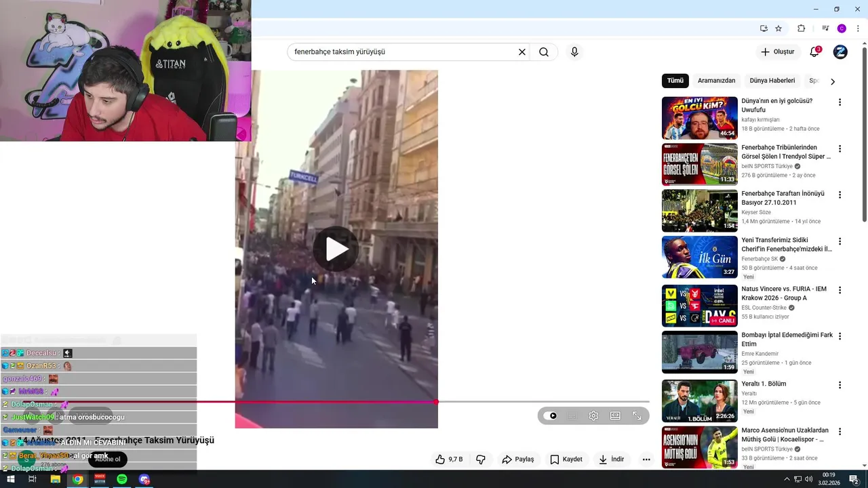Like the video showing 9,7 B
The width and height of the screenshot is (868, 488).
[x=449, y=460]
